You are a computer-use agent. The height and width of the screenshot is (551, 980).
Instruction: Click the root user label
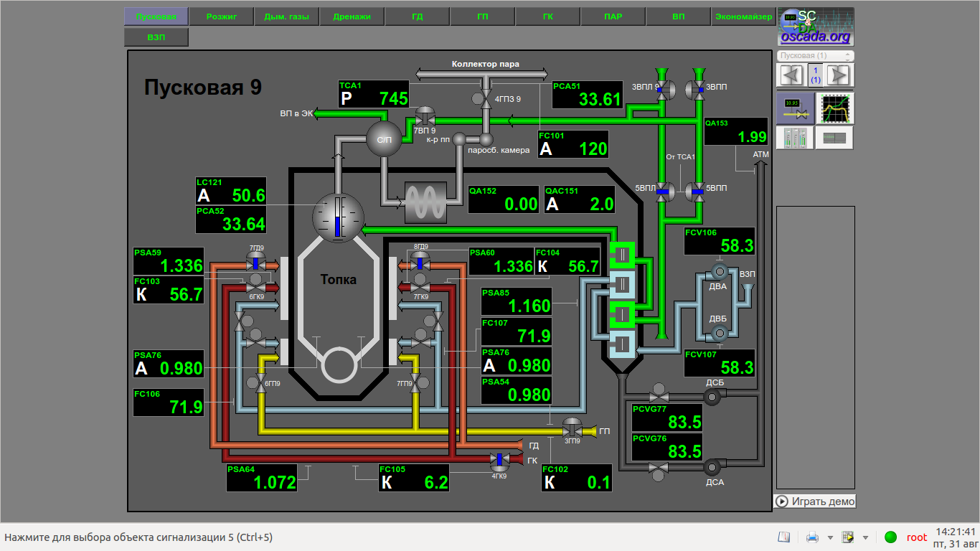917,537
